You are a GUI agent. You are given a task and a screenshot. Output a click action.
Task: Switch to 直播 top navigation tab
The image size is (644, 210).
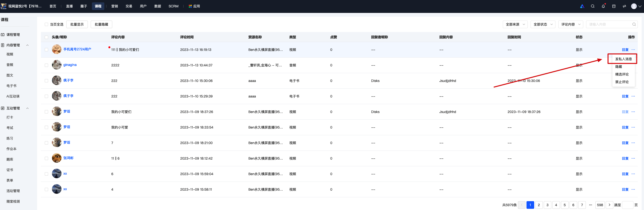point(69,6)
